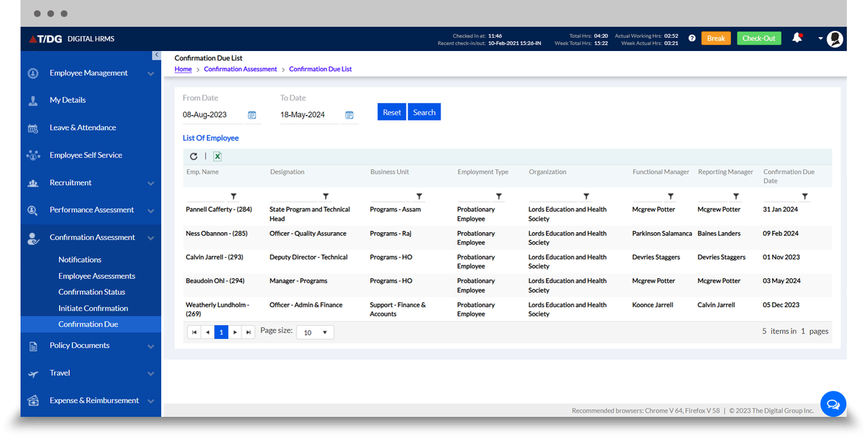
Task: Expand the Employee Management menu chevron
Action: (x=151, y=74)
